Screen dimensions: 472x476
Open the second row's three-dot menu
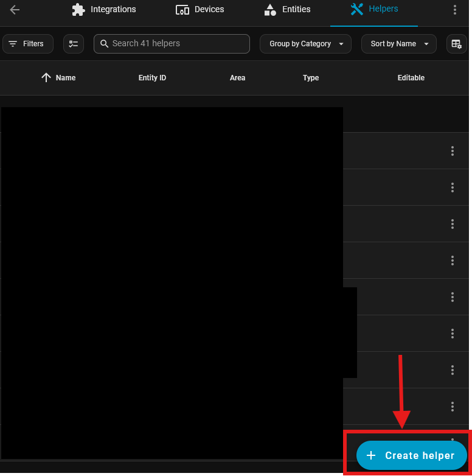coord(453,187)
